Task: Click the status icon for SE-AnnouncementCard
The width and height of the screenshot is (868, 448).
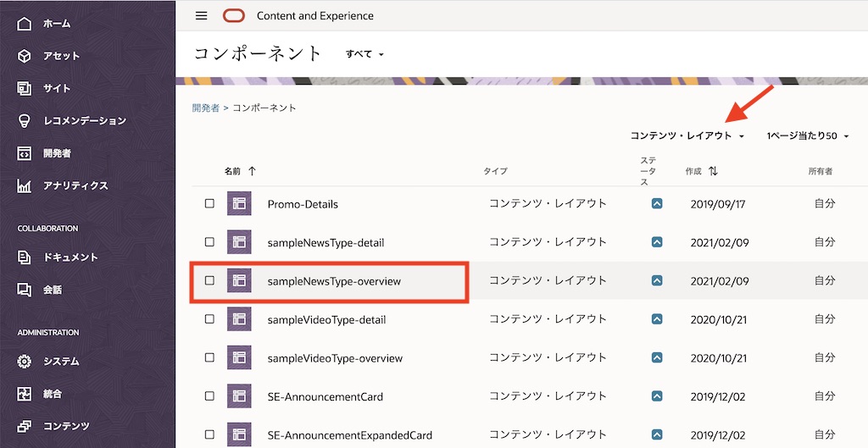Action: [657, 396]
